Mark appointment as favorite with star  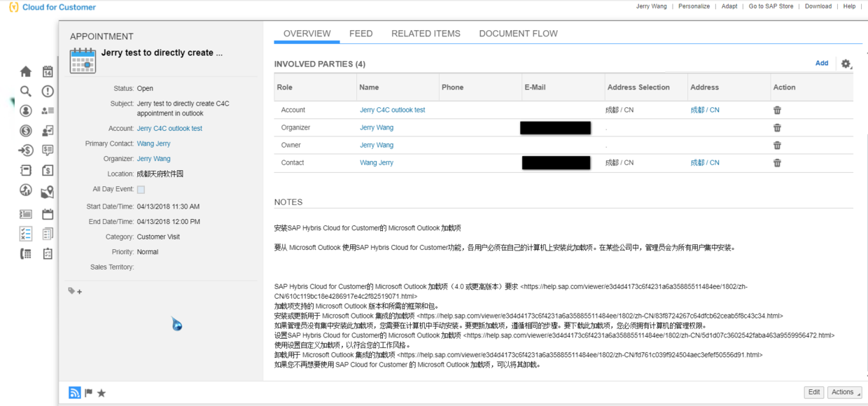click(101, 393)
